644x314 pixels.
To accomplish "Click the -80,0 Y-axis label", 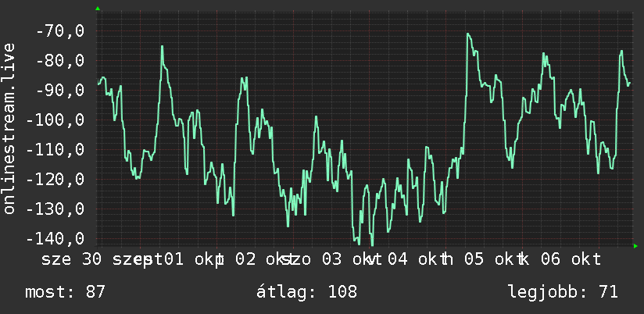I will click(60, 61).
